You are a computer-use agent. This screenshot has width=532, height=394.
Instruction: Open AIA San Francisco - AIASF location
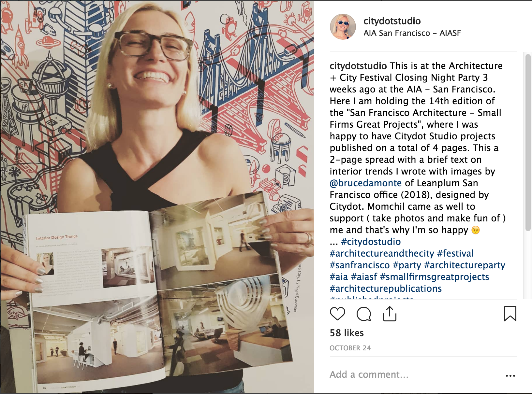click(412, 33)
